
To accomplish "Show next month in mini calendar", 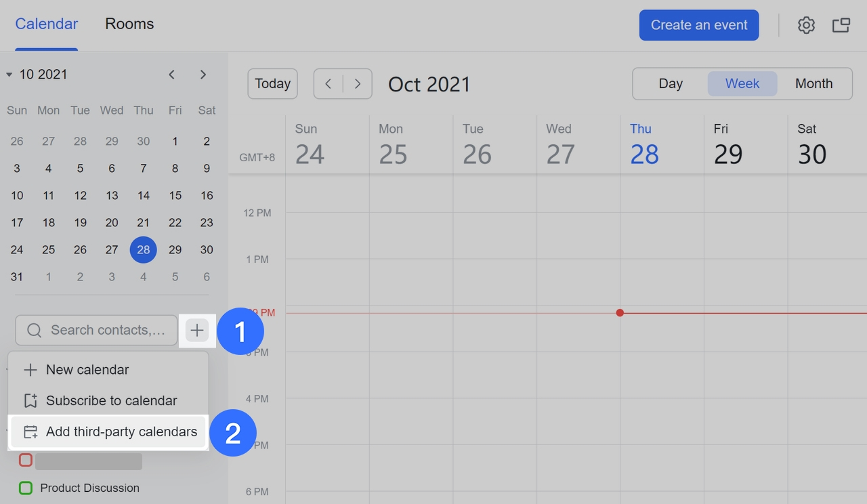I will [x=203, y=75].
